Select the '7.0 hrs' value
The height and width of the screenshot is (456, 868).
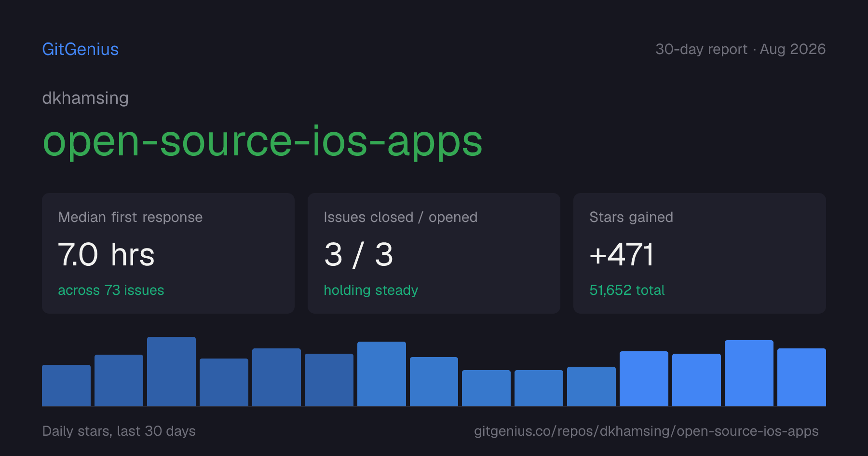(106, 254)
